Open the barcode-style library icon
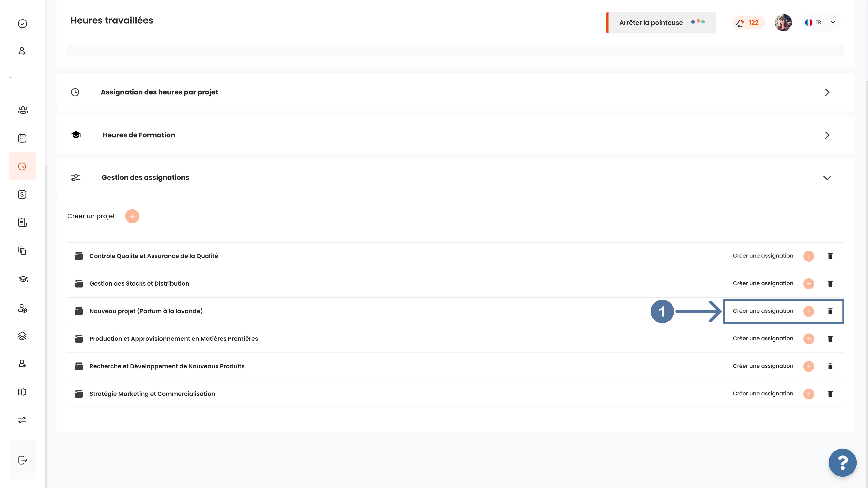The height and width of the screenshot is (488, 868). pos(22,392)
